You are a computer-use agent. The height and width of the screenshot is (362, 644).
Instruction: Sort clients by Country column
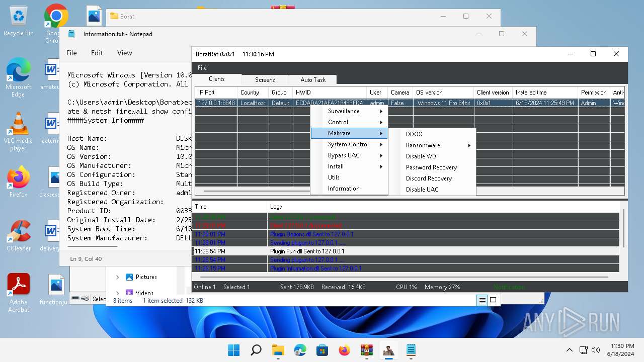coord(253,93)
